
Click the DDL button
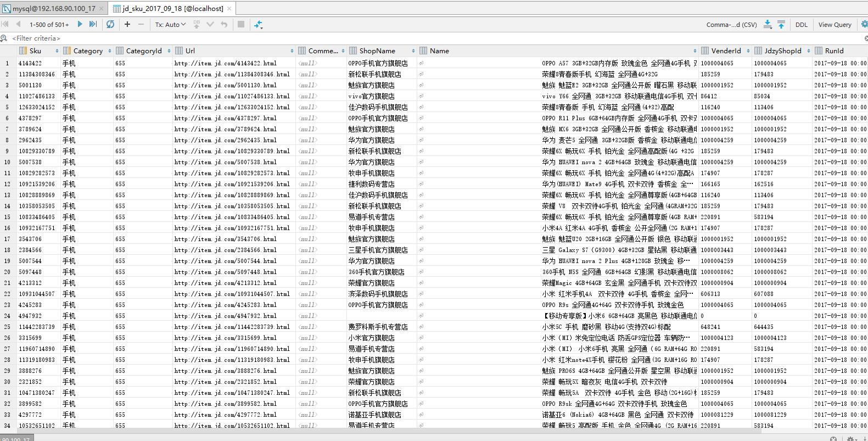pos(801,24)
